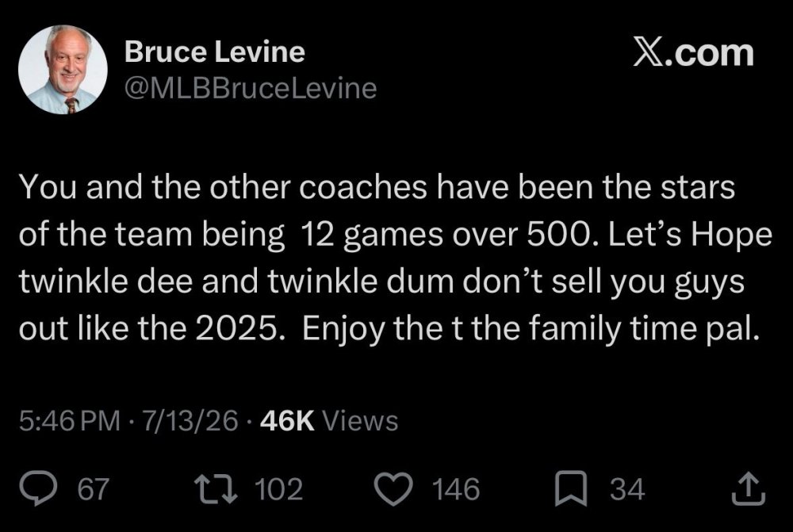Like the tweet with heart icon
Image resolution: width=793 pixels, height=532 pixels.
click(394, 489)
